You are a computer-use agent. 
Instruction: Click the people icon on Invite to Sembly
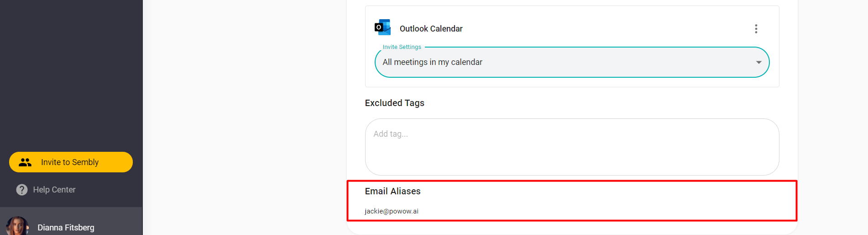[x=25, y=162]
